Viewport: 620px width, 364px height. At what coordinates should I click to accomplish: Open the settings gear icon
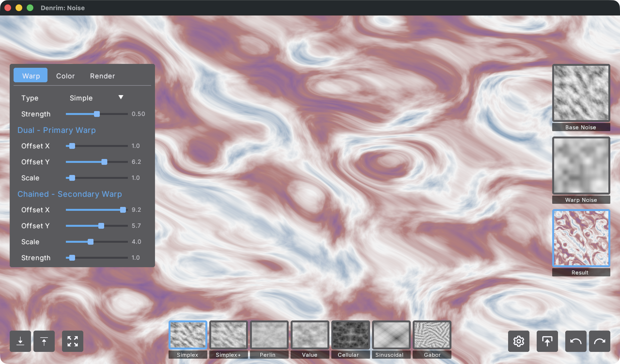(519, 341)
